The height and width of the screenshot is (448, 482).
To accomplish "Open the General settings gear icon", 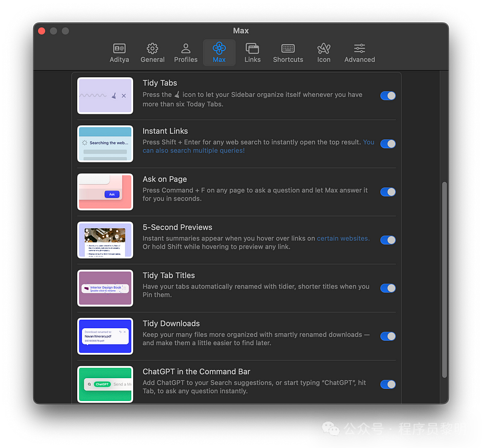I will click(x=152, y=49).
